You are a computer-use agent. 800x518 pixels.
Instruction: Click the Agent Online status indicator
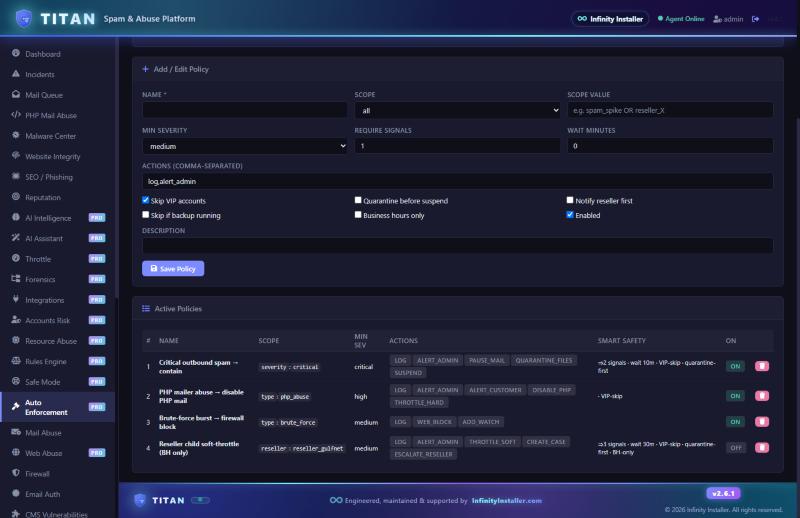[681, 19]
